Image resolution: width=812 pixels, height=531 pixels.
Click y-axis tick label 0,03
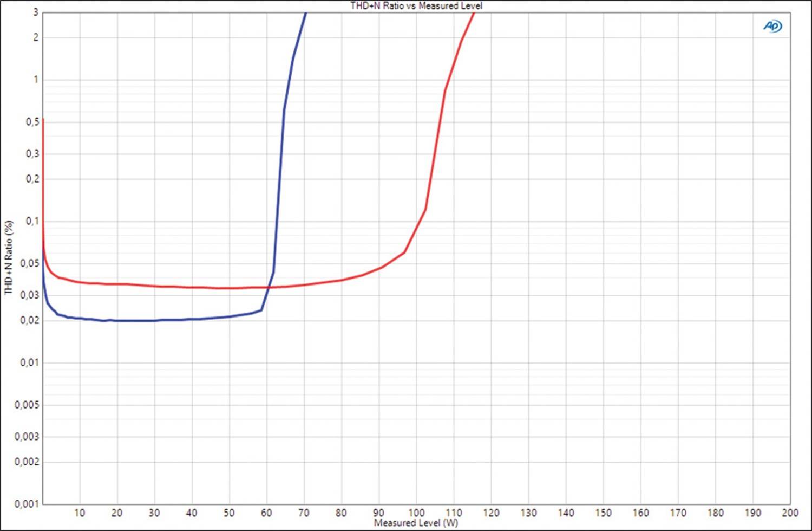(30, 295)
